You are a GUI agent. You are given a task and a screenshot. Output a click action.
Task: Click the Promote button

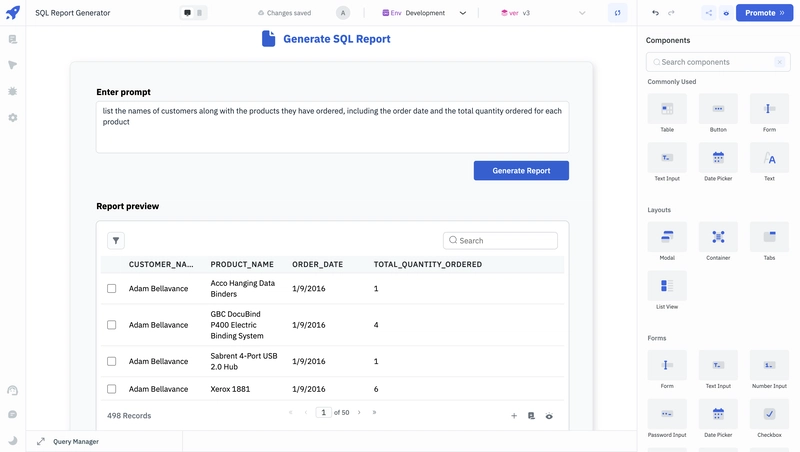click(x=764, y=13)
